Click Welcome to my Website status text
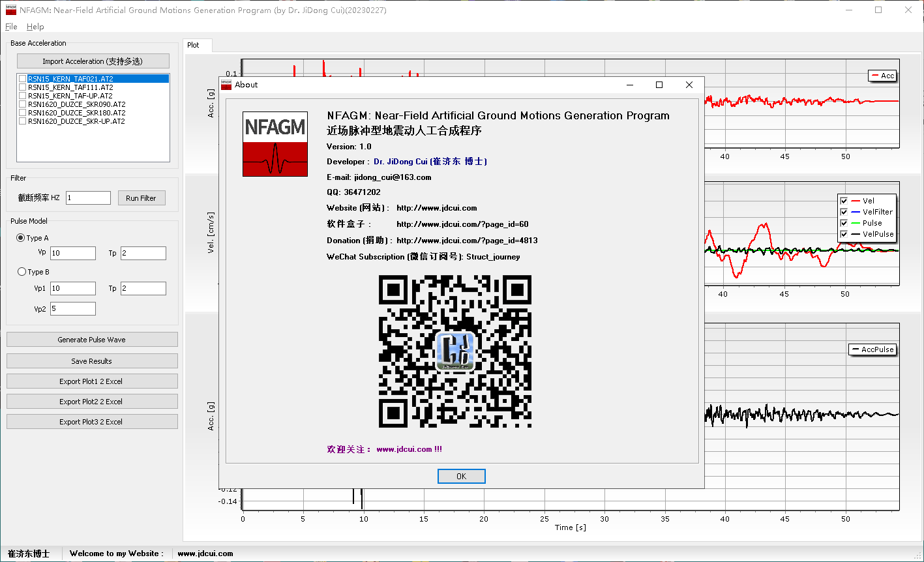Screen dimensions: 924x562 coord(117,554)
